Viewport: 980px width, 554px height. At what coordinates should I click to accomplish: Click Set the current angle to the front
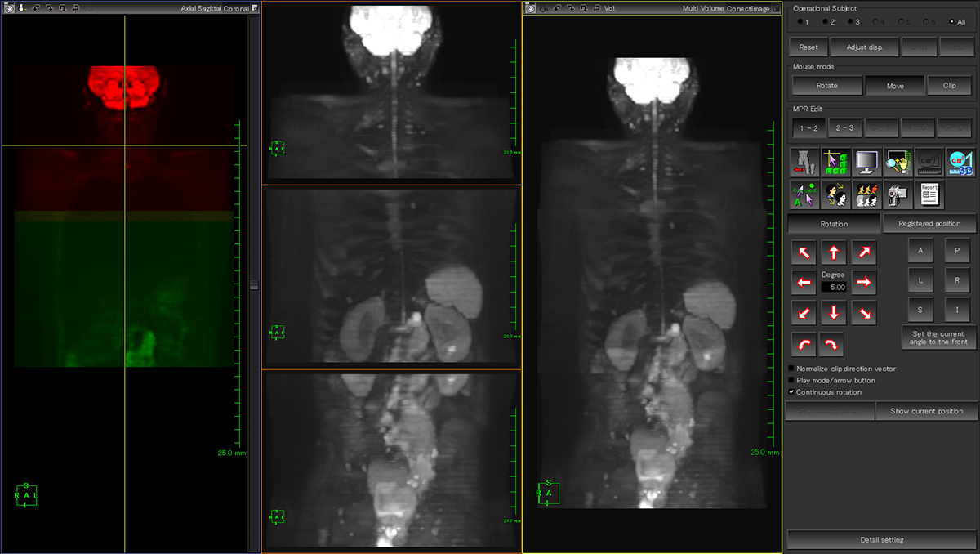[x=938, y=337]
